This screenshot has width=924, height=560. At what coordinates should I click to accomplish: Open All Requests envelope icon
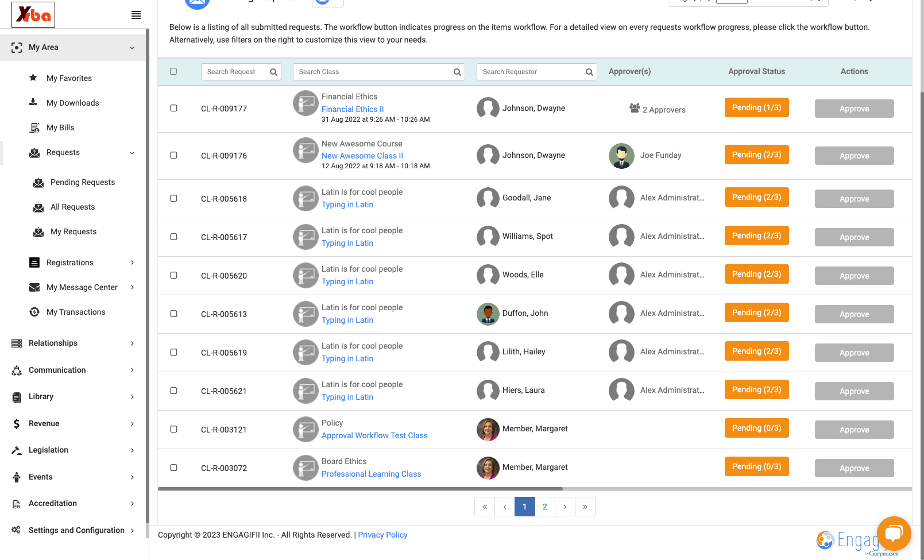pyautogui.click(x=38, y=207)
